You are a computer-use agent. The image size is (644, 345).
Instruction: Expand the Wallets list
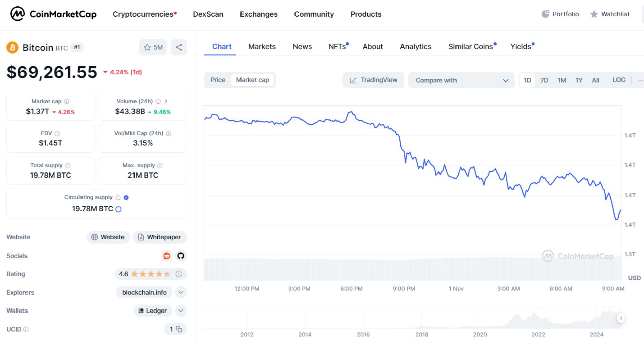coord(181,310)
